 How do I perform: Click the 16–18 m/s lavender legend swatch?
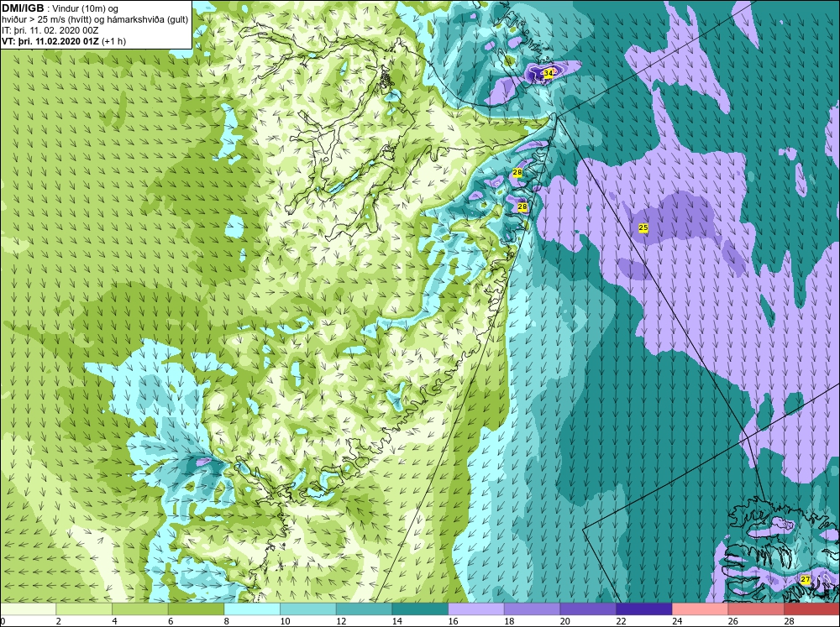[475, 609]
